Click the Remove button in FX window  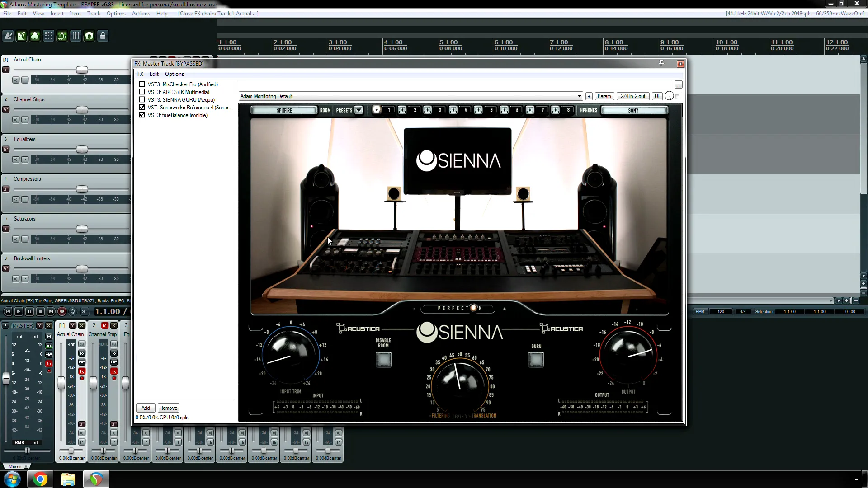pyautogui.click(x=168, y=408)
